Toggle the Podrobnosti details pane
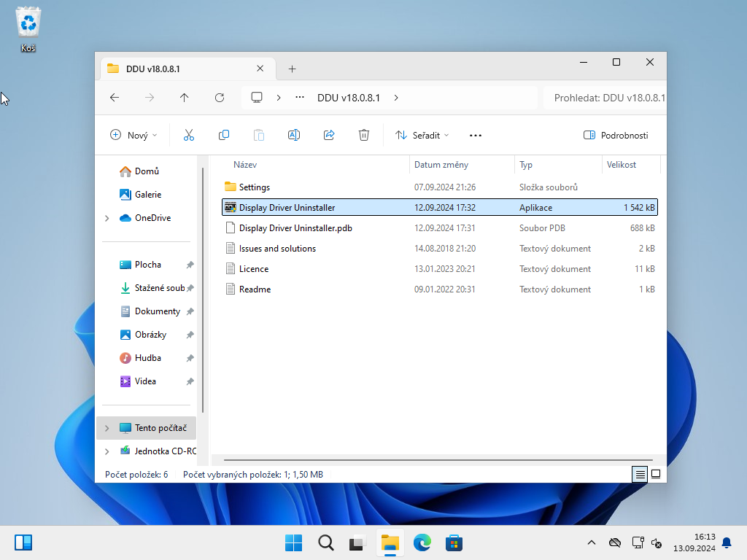Screen dimensions: 747x560 point(616,135)
